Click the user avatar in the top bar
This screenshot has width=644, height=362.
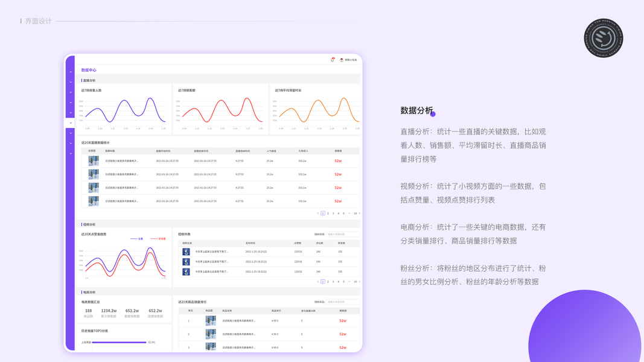(x=341, y=60)
